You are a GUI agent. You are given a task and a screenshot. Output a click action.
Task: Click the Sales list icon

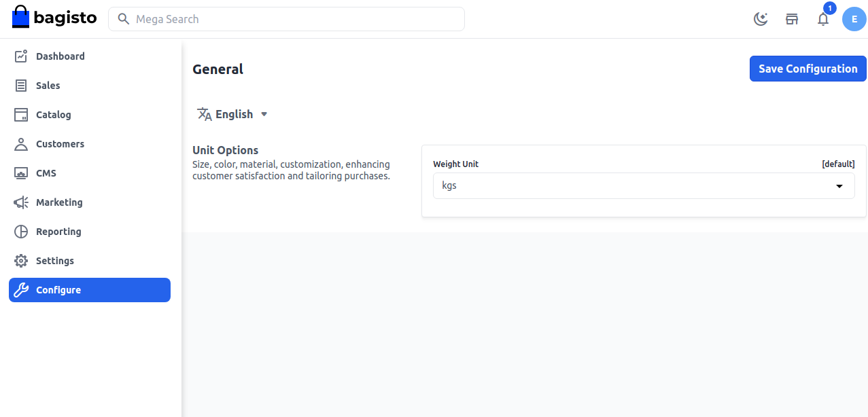coord(21,86)
